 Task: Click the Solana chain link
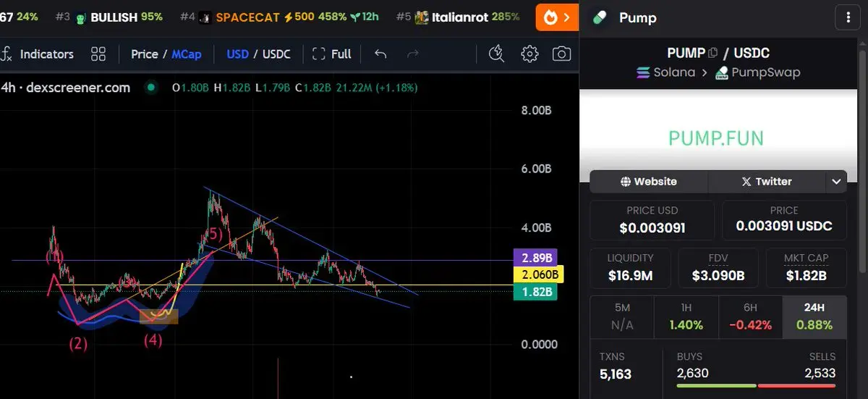(x=665, y=72)
